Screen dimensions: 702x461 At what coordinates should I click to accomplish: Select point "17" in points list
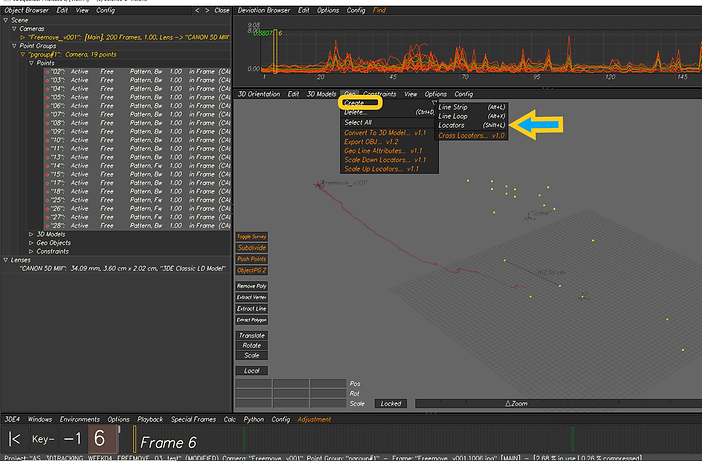tap(137, 183)
